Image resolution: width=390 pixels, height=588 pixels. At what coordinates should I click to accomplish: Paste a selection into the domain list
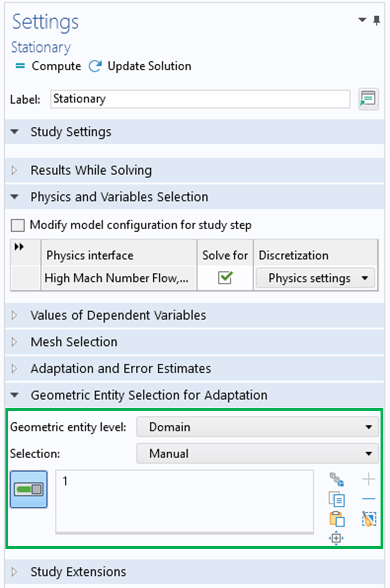click(x=337, y=519)
